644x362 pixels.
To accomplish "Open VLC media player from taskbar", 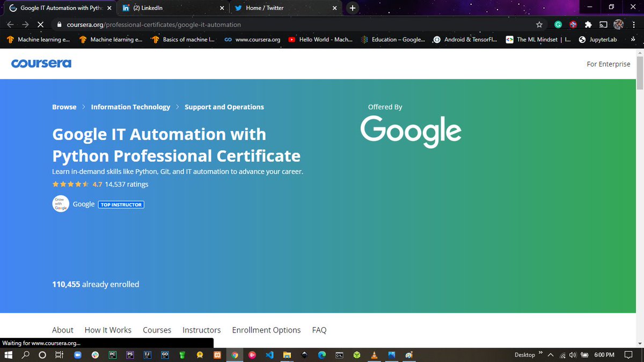I will [374, 354].
